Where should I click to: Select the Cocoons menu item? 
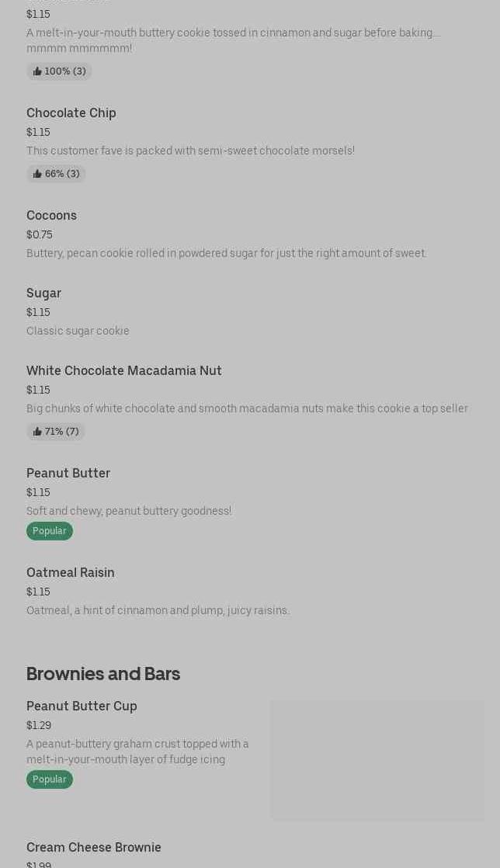pos(51,215)
